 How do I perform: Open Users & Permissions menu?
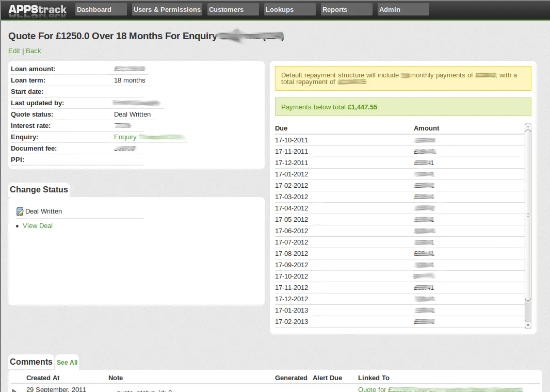[x=167, y=9]
